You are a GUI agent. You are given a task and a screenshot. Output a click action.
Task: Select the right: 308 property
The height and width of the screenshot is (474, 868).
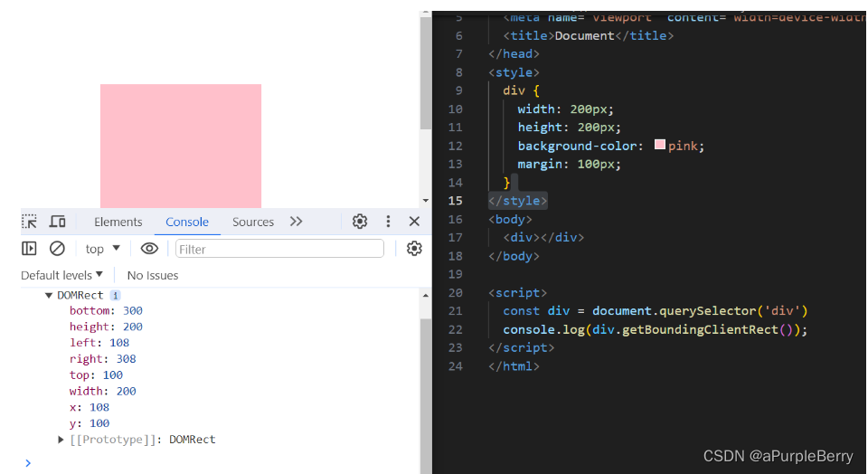point(103,359)
